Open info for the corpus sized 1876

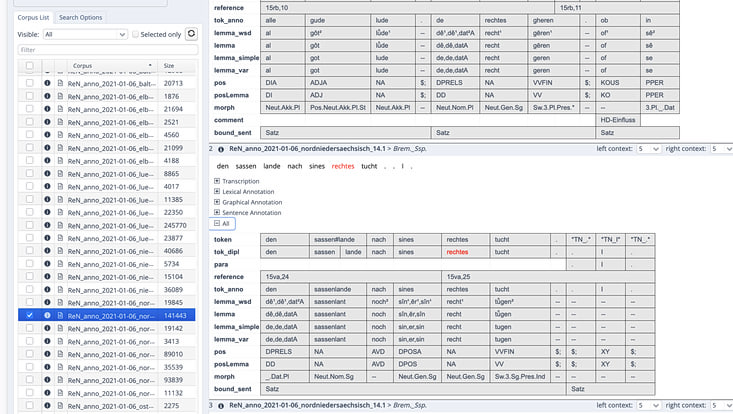point(47,96)
